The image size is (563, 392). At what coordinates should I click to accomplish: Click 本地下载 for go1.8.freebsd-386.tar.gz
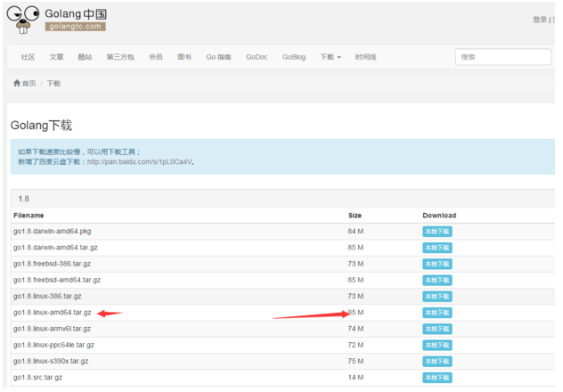[x=437, y=264]
